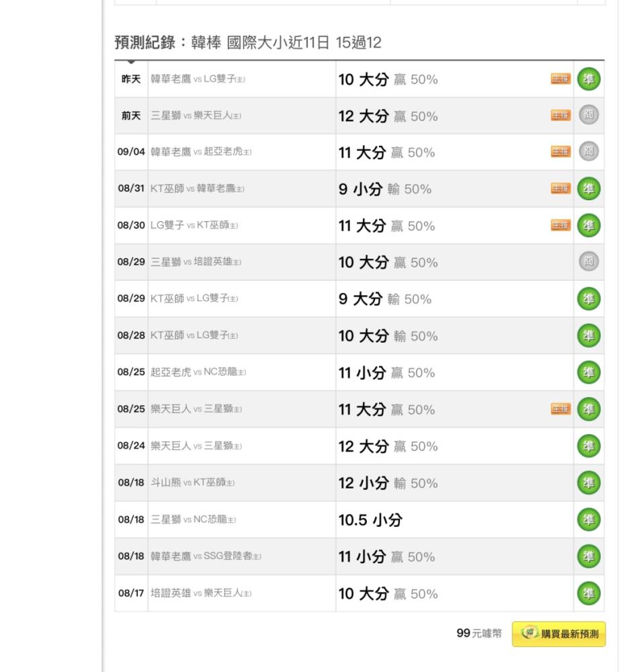Open 08/28 KT巫師 vs LG雙子 matchup
This screenshot has width=625, height=672.
click(x=194, y=335)
